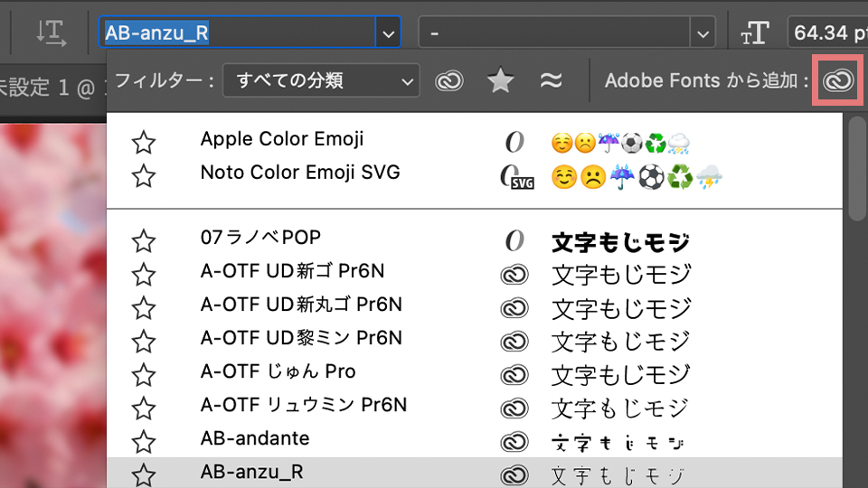The width and height of the screenshot is (868, 488).
Task: Open the すべての分類 filter dropdown
Action: [x=321, y=80]
